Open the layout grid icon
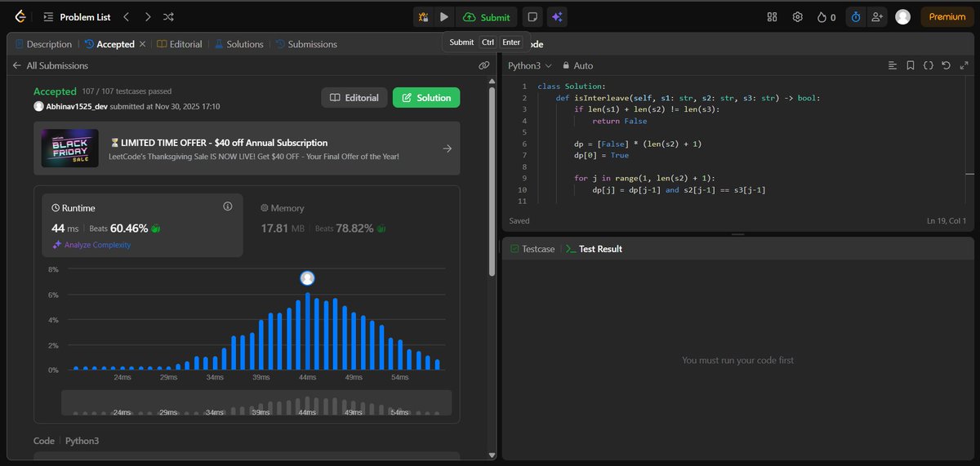The width and height of the screenshot is (980, 466). point(773,16)
